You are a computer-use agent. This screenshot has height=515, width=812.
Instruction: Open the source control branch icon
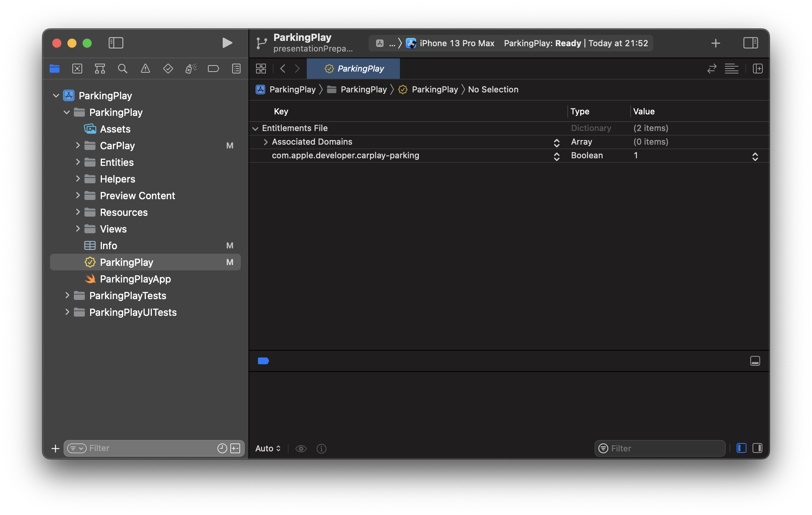click(262, 43)
